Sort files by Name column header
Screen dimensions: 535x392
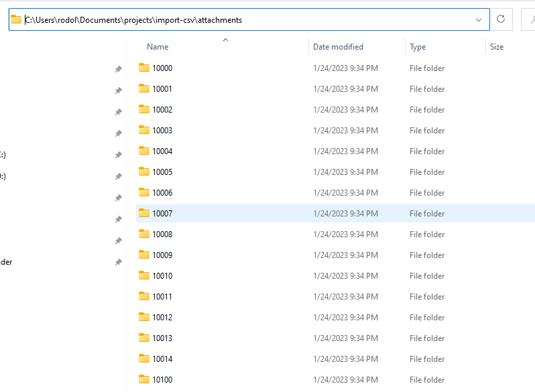158,47
